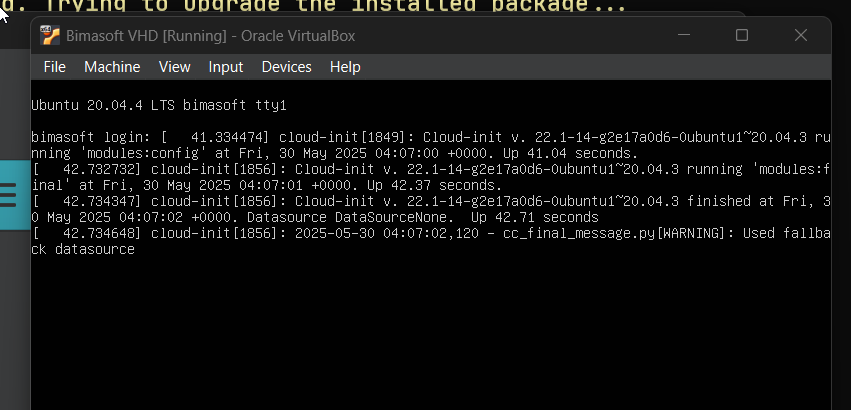The width and height of the screenshot is (851, 410).
Task: Open the Devices menu
Action: point(287,67)
